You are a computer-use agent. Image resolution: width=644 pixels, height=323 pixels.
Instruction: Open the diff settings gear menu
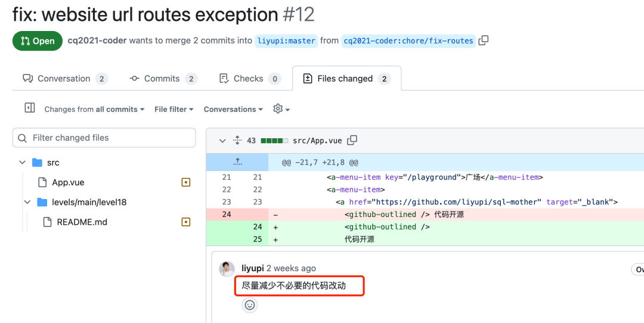pyautogui.click(x=281, y=109)
